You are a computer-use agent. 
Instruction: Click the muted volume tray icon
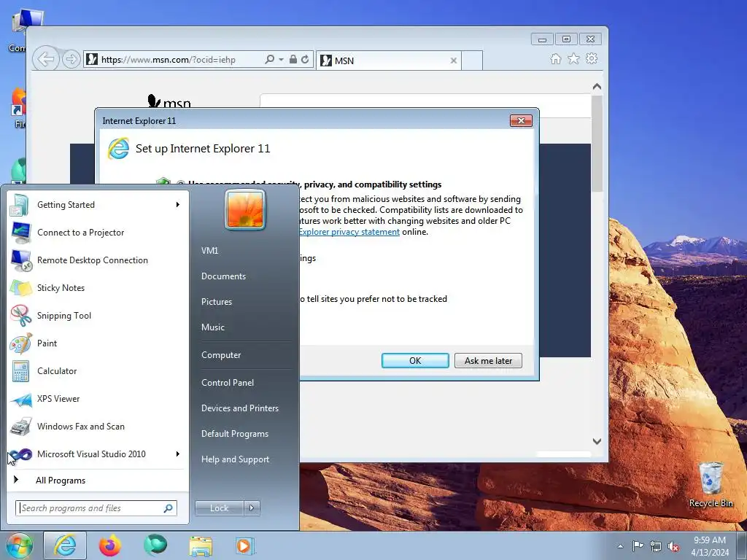tap(673, 546)
